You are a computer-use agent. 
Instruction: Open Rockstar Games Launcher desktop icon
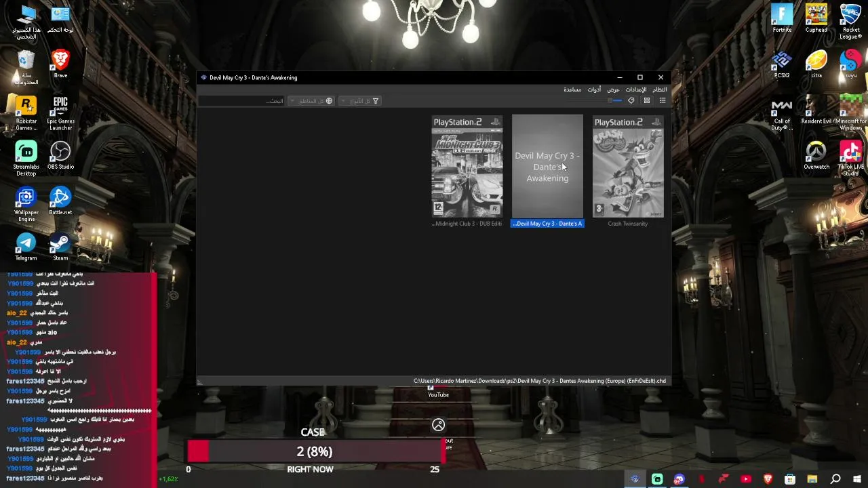pyautogui.click(x=26, y=113)
